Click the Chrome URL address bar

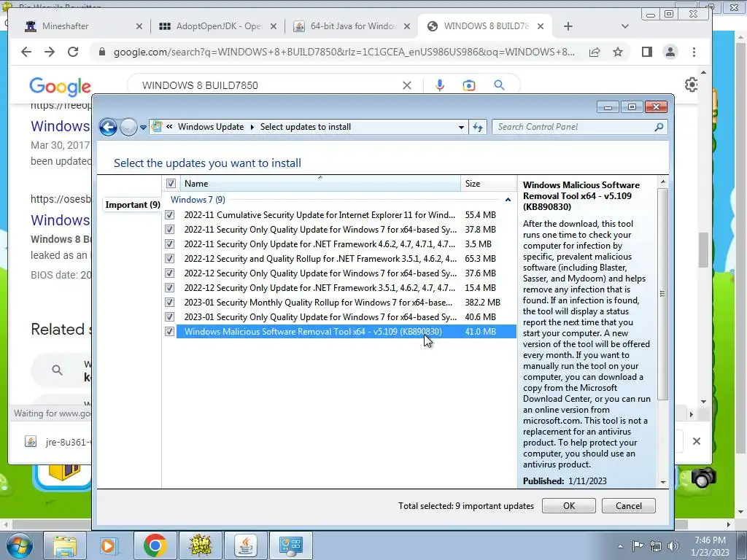pyautogui.click(x=344, y=52)
